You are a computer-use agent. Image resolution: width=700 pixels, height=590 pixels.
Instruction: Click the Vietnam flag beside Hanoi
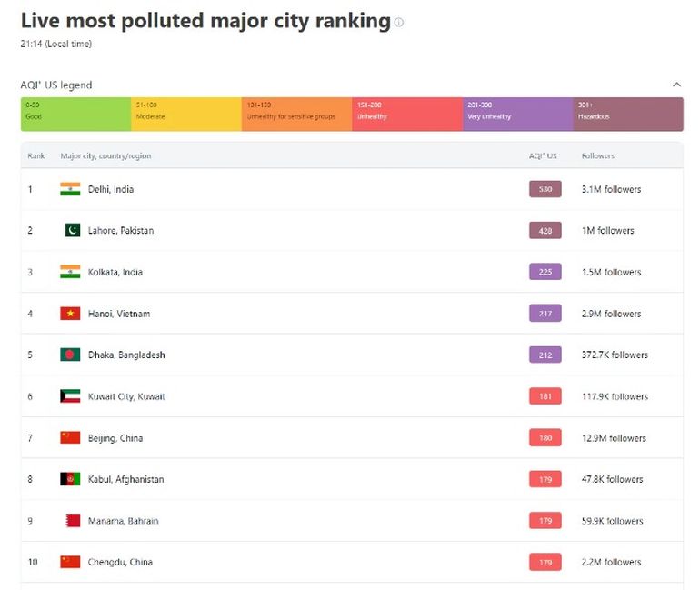click(70, 314)
